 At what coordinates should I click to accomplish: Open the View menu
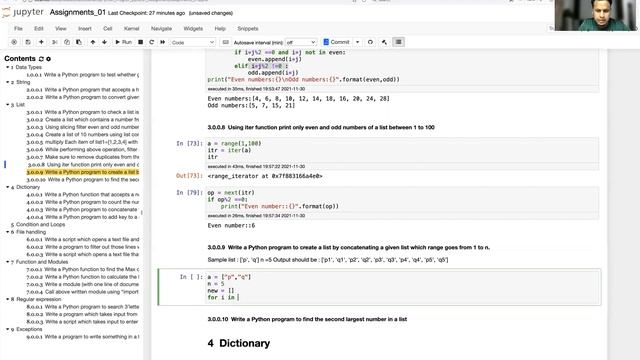pyautogui.click(x=60, y=29)
